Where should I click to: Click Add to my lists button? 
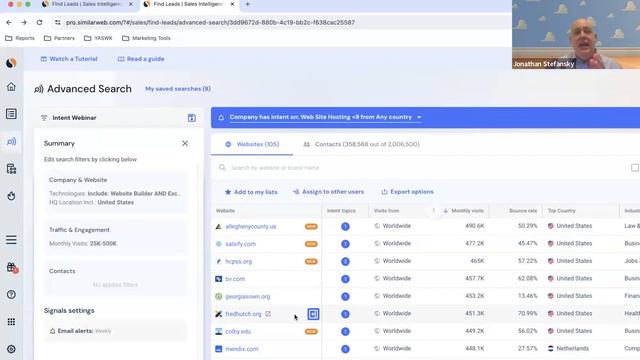point(251,192)
